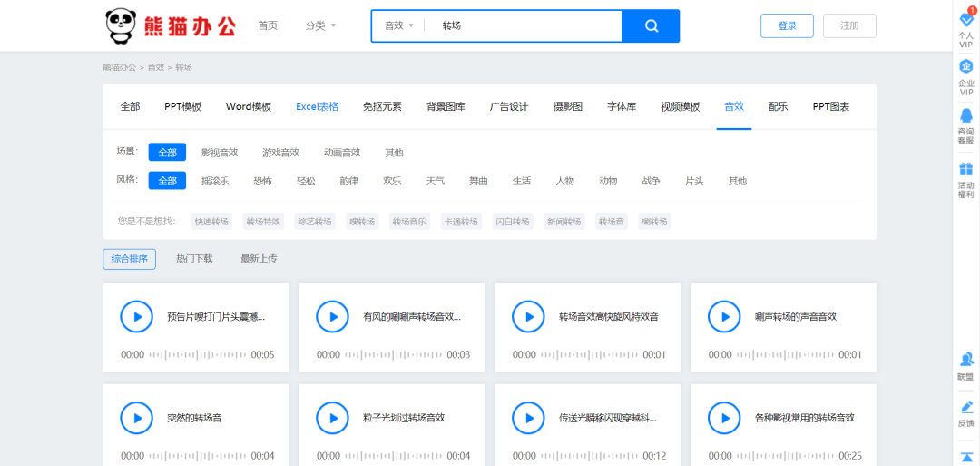Click the 登录 login button
Screen dimensions: 980x466
pyautogui.click(x=787, y=25)
